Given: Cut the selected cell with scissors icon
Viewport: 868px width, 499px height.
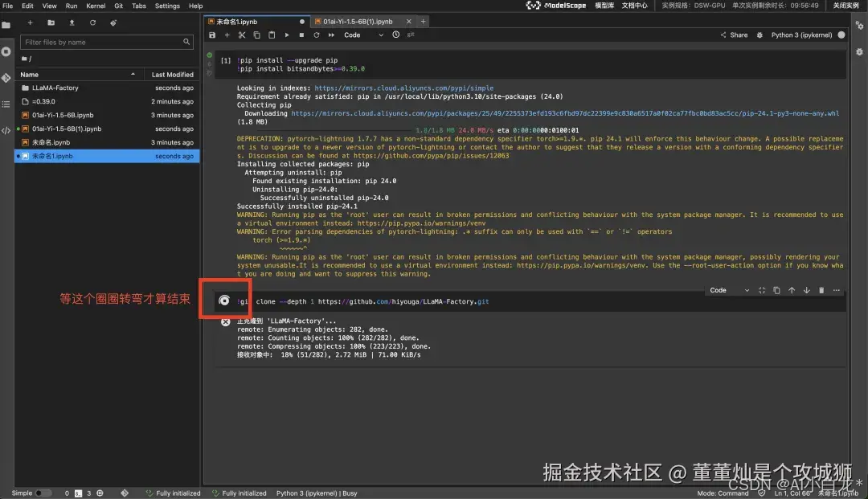Looking at the screenshot, I should [x=242, y=35].
